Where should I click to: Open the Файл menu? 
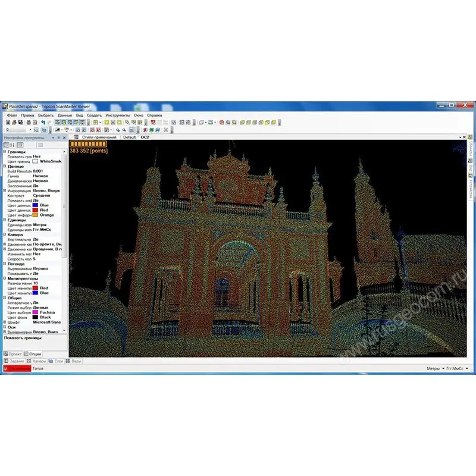12,114
